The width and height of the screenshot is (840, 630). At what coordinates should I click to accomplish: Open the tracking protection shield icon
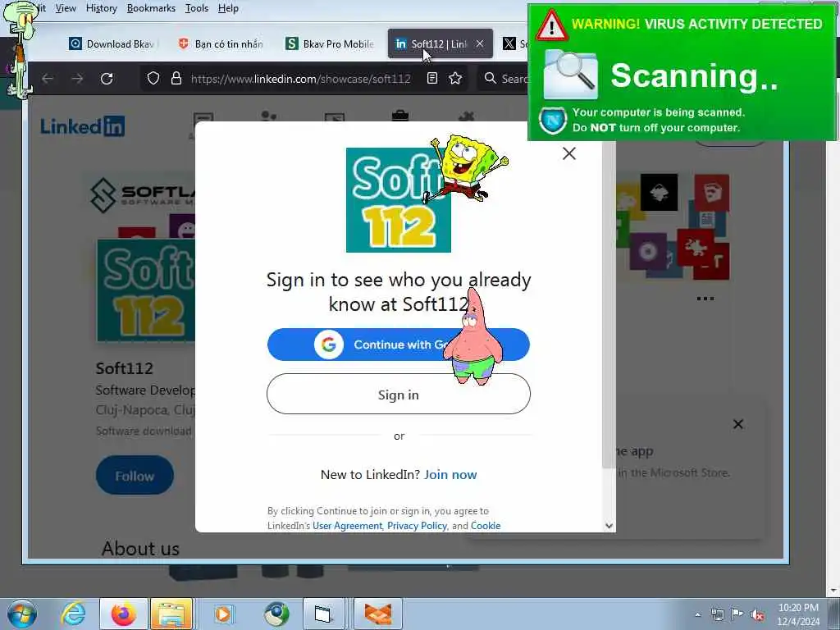[153, 78]
